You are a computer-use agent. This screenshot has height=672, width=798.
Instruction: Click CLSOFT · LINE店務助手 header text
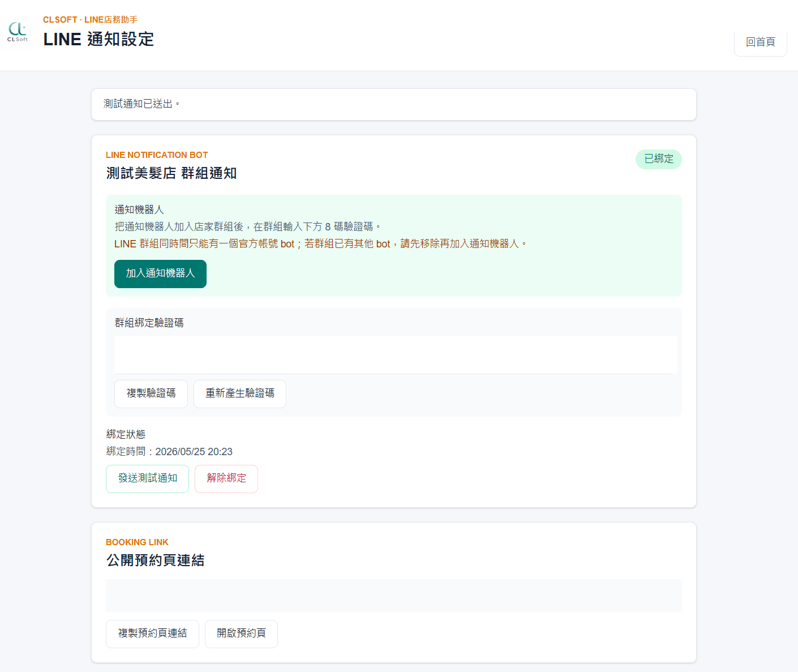click(90, 20)
